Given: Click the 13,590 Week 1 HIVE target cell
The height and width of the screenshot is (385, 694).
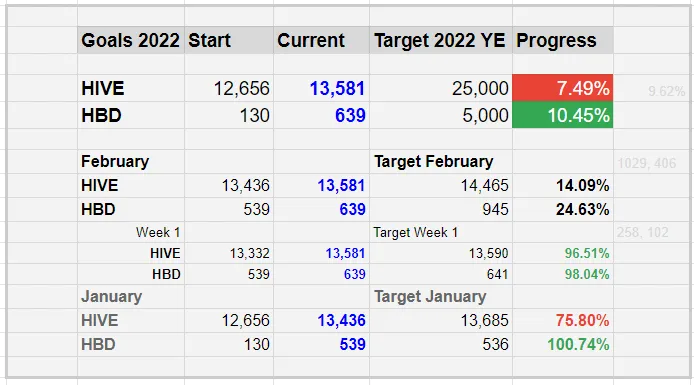Looking at the screenshot, I should (441, 253).
